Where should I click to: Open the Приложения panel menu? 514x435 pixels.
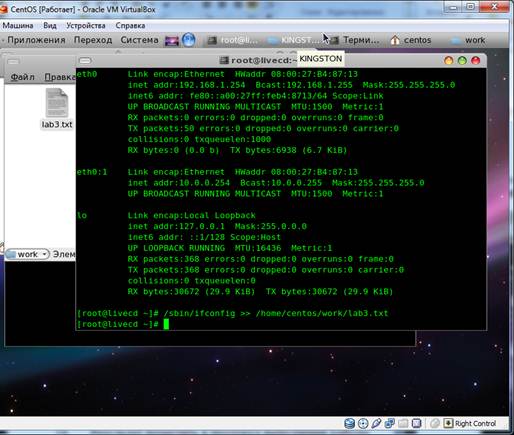[x=36, y=40]
